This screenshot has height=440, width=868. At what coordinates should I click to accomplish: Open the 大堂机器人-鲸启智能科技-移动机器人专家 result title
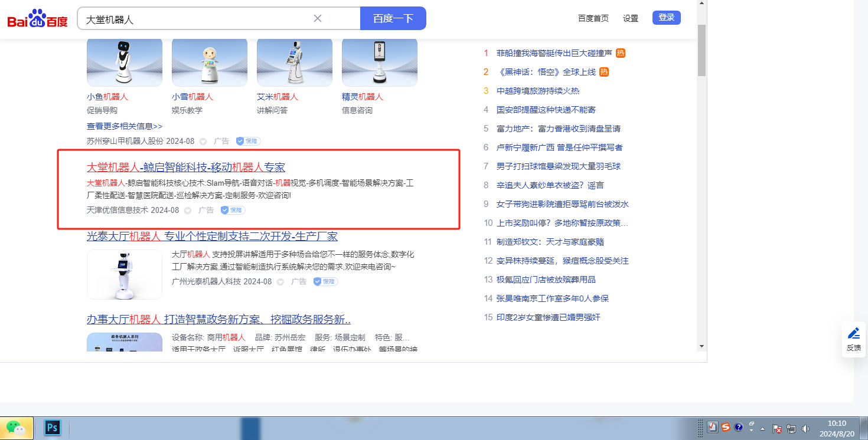tap(186, 168)
